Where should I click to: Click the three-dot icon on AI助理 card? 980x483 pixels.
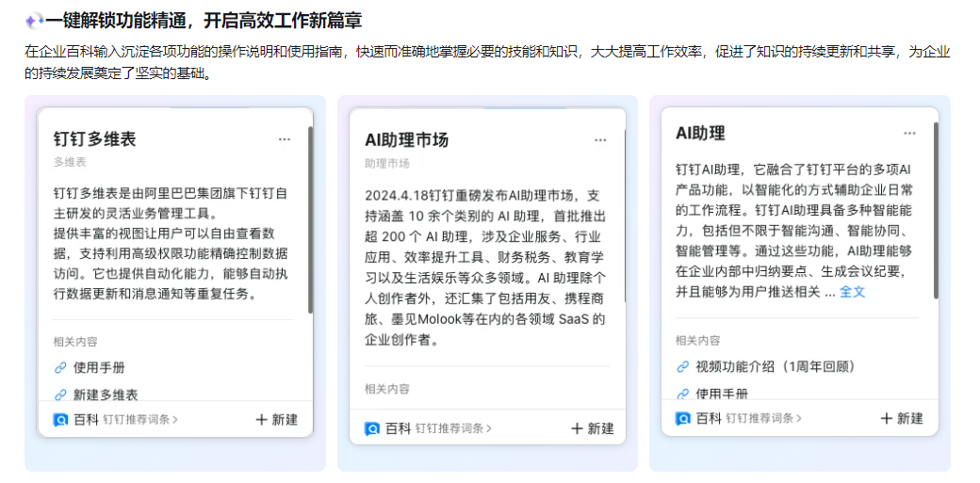909,134
